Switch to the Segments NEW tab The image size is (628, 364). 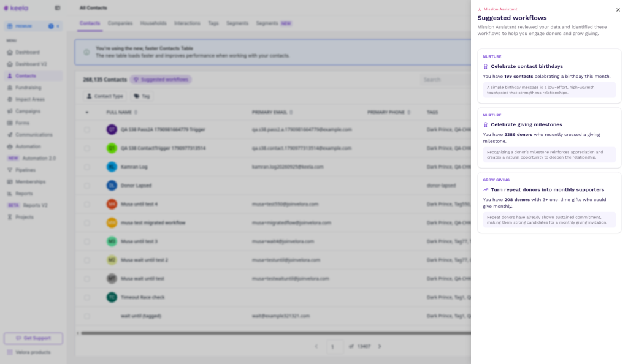click(x=274, y=23)
